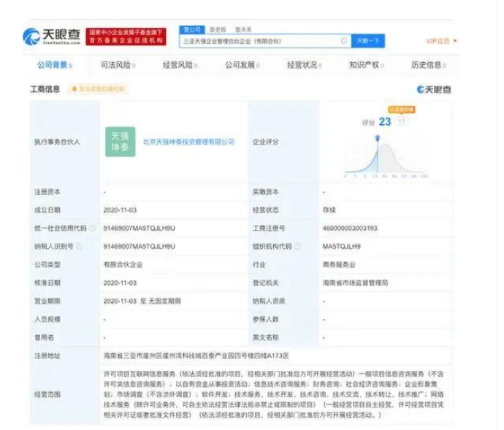
Task: Click help icon next to 纳税人识别号
Action: point(79,246)
